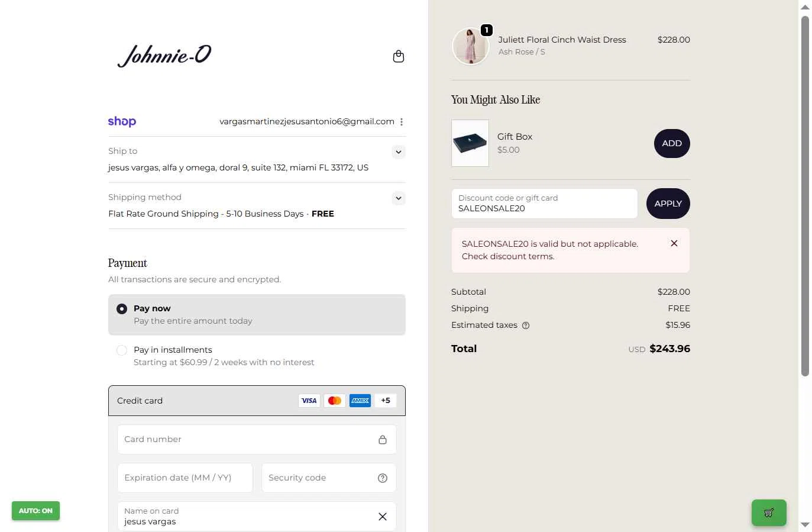Clear the name on card field
Viewport: 812px width, 532px height.
tap(383, 517)
